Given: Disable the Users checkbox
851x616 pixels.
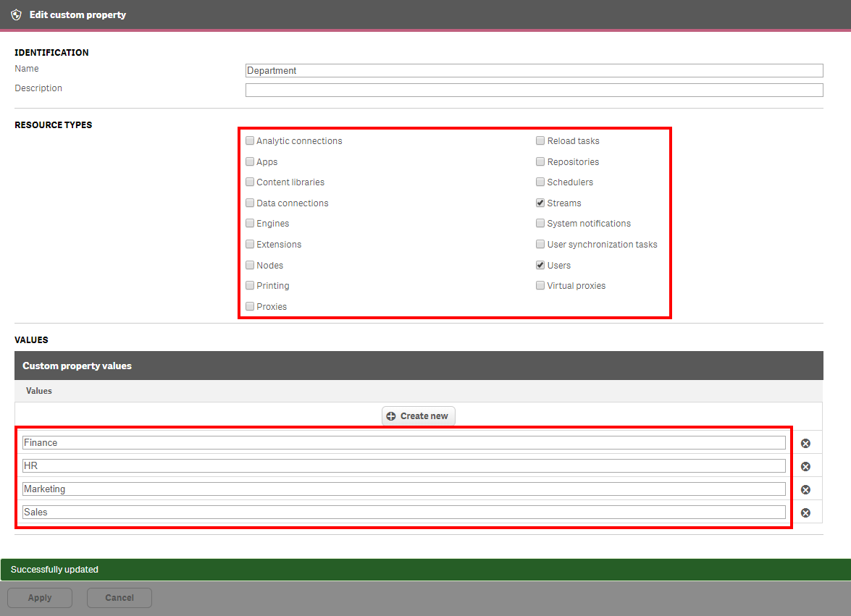Looking at the screenshot, I should click(x=540, y=264).
